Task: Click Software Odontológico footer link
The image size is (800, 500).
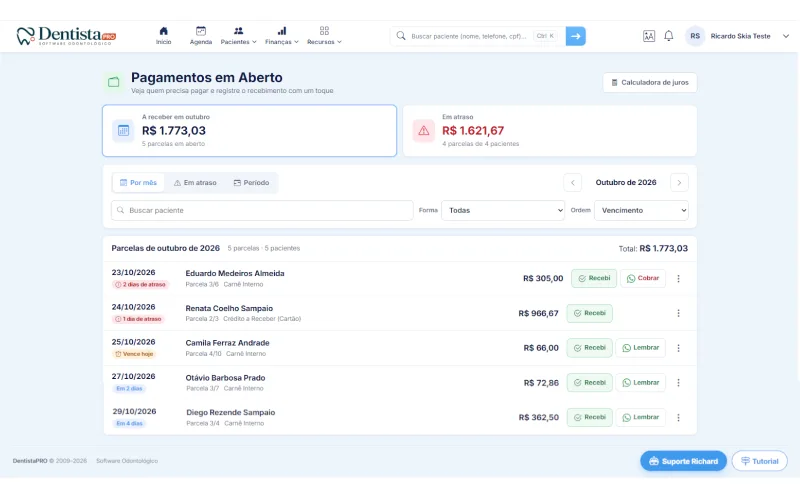Action: coord(127,461)
